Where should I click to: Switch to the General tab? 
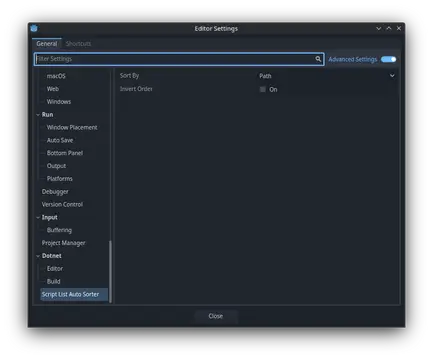[47, 44]
